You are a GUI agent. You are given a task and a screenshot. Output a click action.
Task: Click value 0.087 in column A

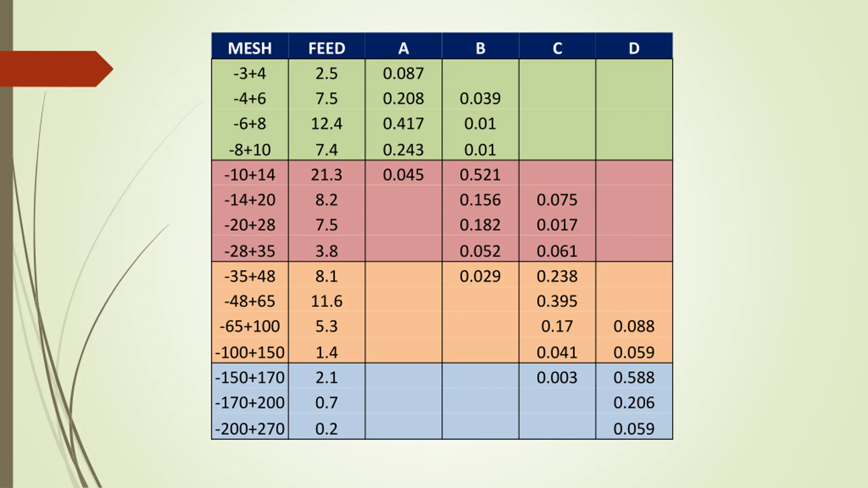[403, 73]
